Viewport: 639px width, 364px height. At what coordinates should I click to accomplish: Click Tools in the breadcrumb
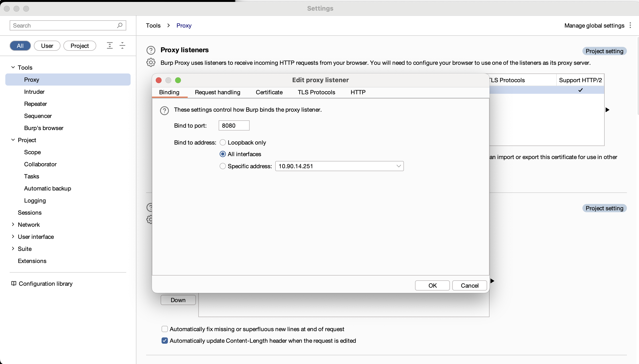point(153,26)
